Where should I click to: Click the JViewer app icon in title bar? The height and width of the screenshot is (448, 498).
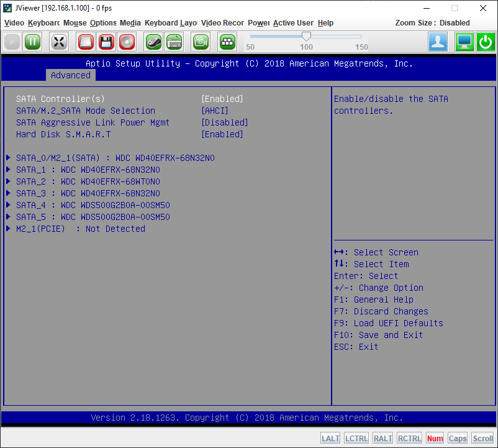pyautogui.click(x=7, y=7)
